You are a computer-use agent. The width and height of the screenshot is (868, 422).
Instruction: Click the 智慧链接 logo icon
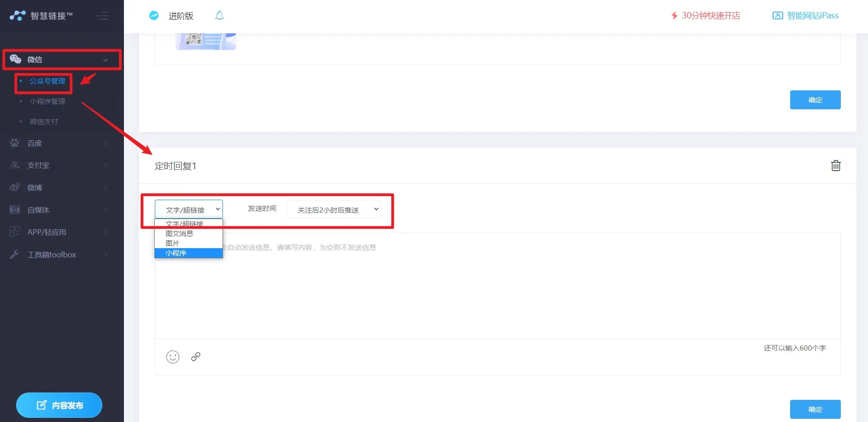point(18,16)
